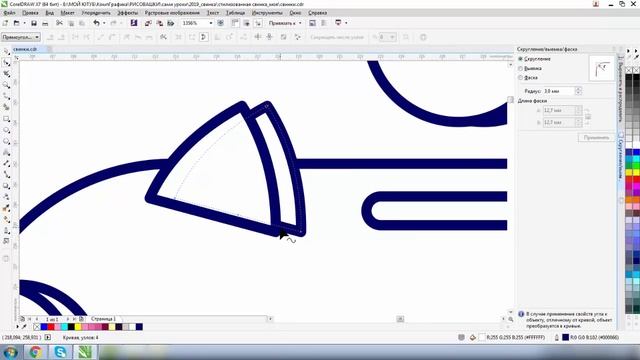This screenshot has width=640, height=360.
Task: Click the Undo arrow icon
Action: (96, 23)
